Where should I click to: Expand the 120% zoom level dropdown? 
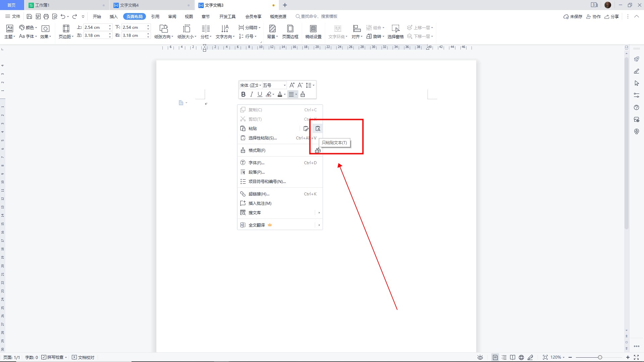[x=557, y=357]
